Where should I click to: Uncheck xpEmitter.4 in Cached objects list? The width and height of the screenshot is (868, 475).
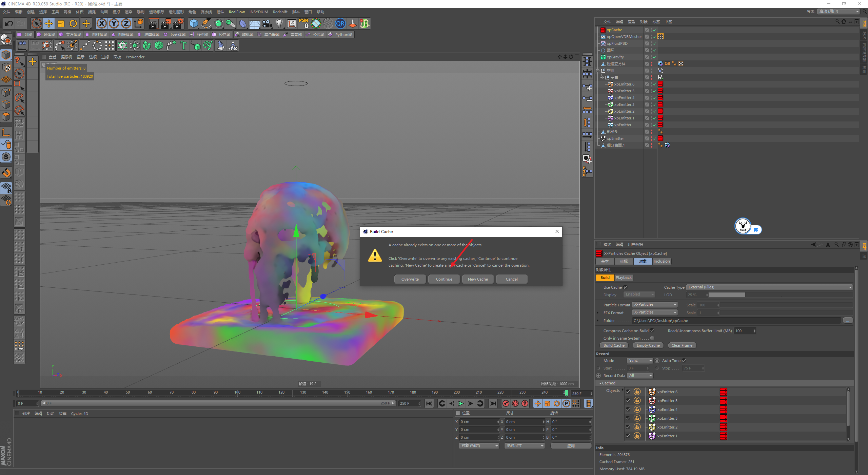tap(628, 410)
